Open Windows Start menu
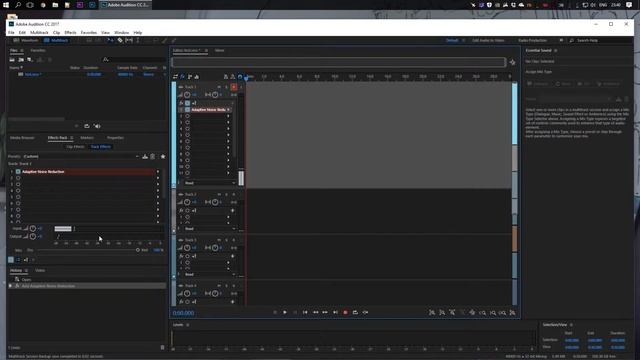 coord(6,5)
